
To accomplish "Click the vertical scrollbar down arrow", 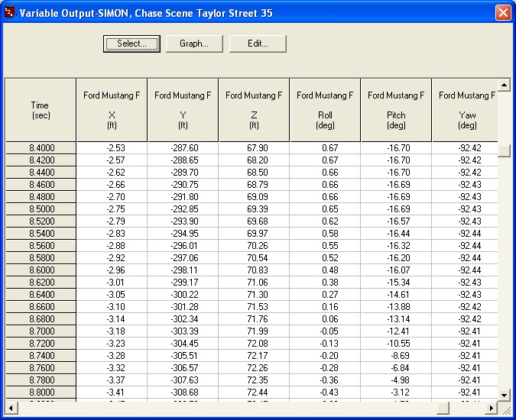I will 504,394.
